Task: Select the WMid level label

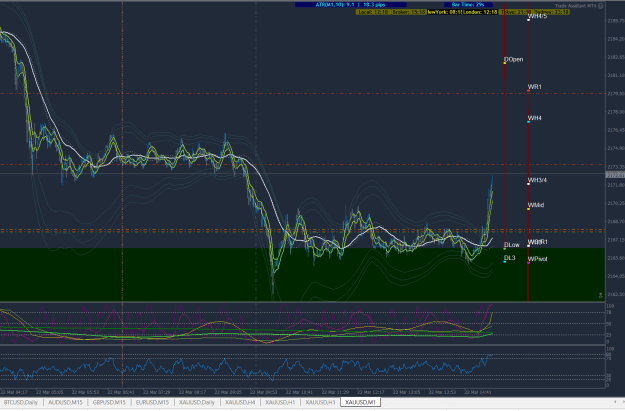Action: [536, 205]
